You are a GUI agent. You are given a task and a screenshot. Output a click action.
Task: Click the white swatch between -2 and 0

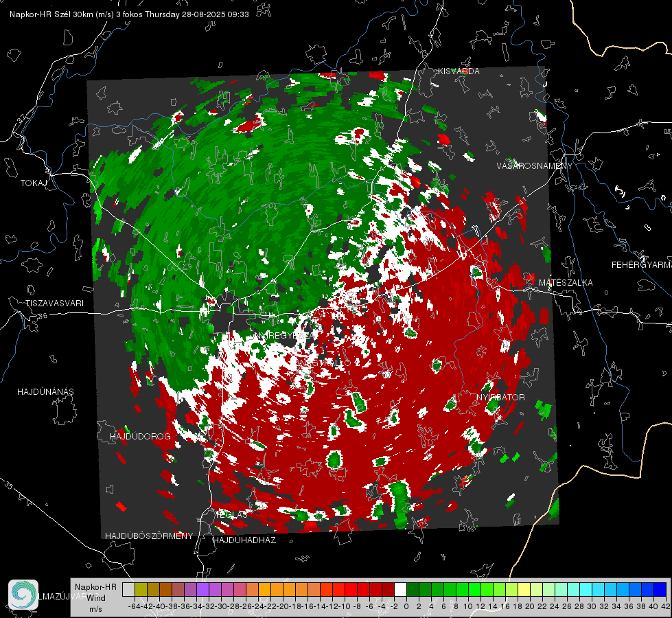pos(400,589)
